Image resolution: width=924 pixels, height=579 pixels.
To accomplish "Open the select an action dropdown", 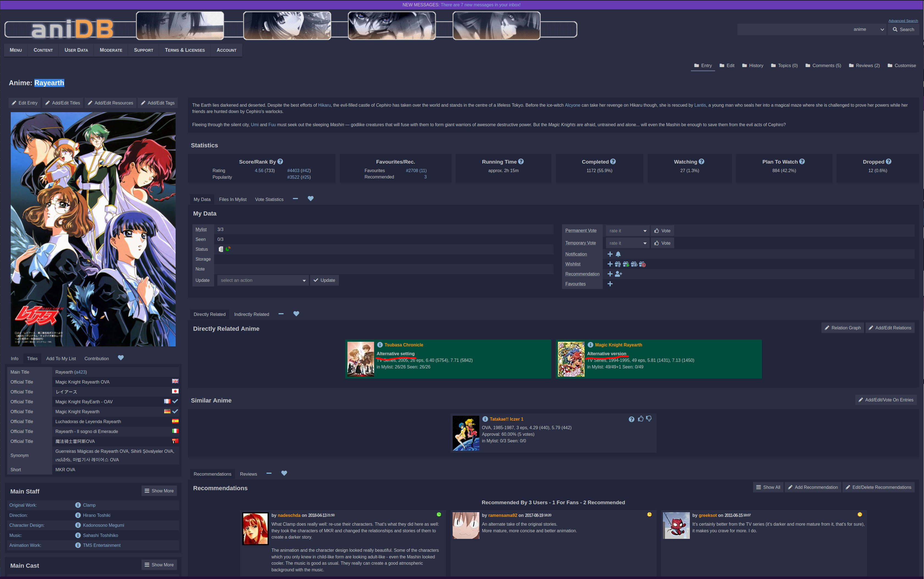I will (x=262, y=280).
